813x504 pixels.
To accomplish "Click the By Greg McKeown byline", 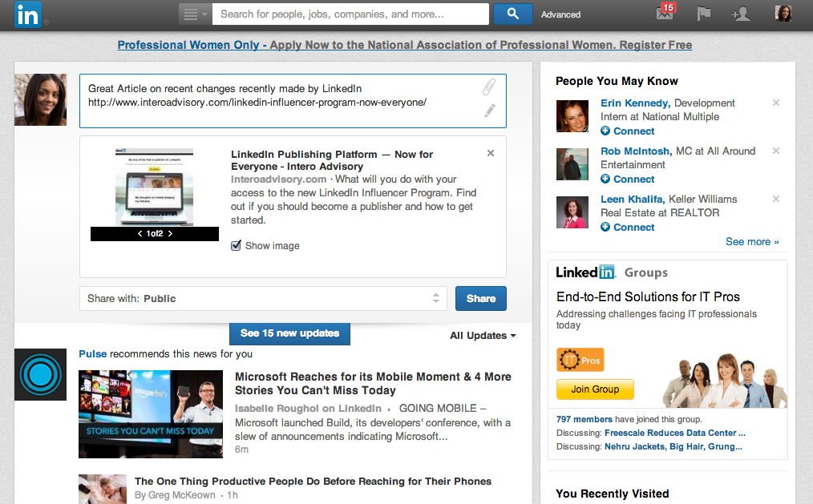I will pyautogui.click(x=175, y=494).
